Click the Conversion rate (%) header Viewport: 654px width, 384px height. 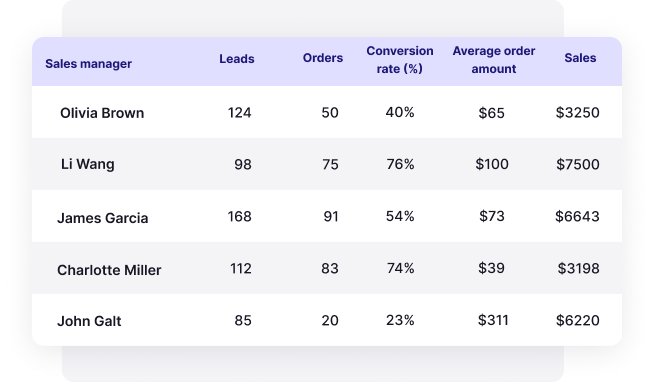[400, 60]
